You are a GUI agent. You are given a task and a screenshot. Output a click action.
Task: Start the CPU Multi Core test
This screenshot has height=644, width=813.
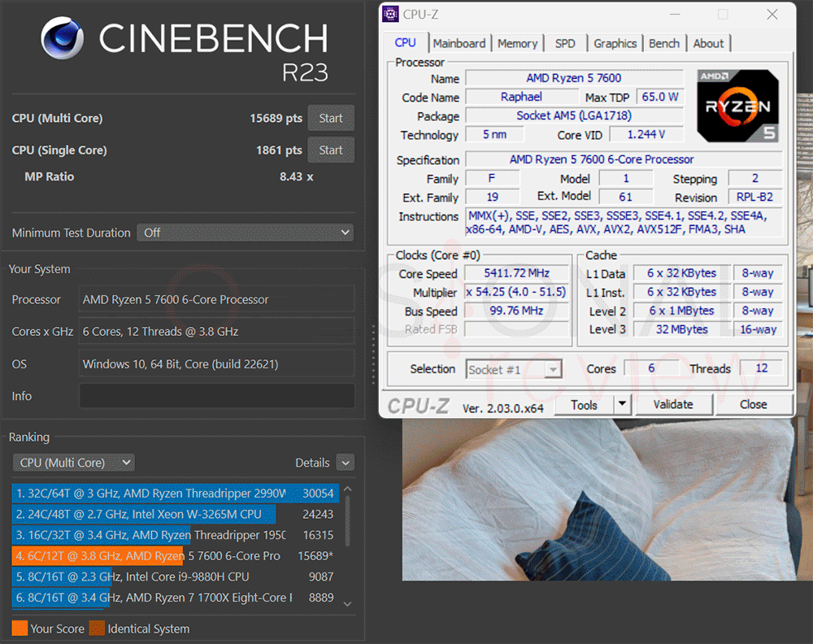point(331,118)
